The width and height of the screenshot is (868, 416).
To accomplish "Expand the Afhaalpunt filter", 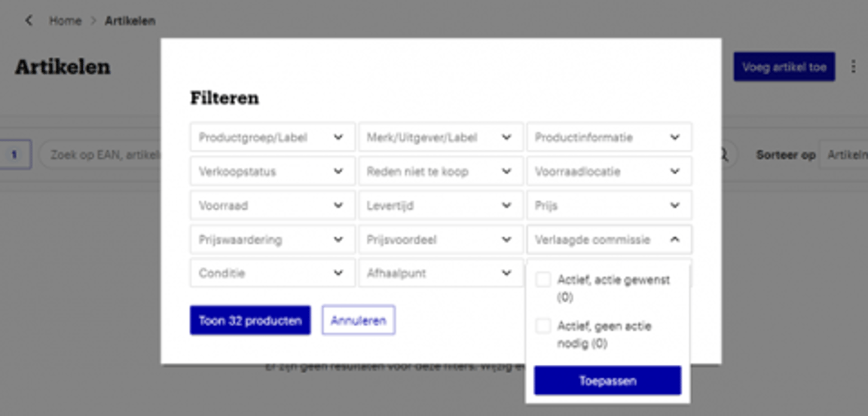I will [x=440, y=274].
